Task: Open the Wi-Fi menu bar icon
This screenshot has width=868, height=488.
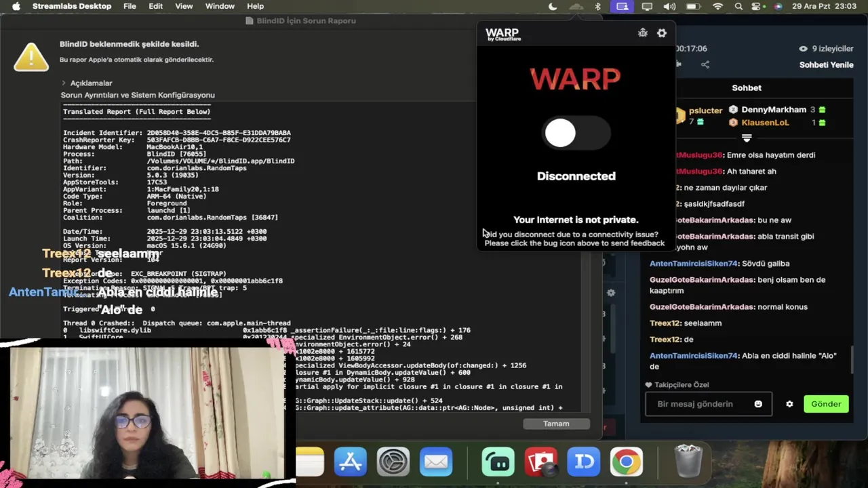Action: pos(717,7)
